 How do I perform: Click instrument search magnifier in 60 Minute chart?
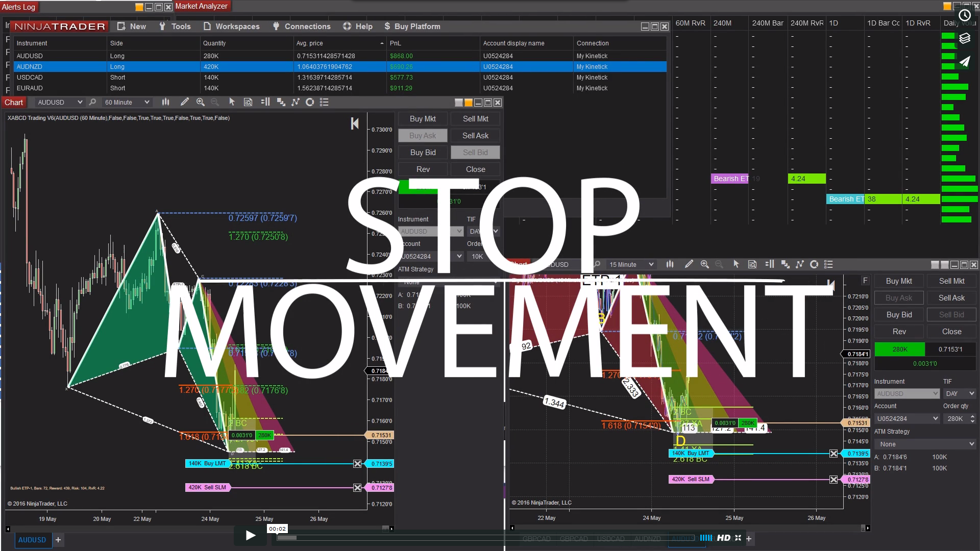(x=92, y=102)
